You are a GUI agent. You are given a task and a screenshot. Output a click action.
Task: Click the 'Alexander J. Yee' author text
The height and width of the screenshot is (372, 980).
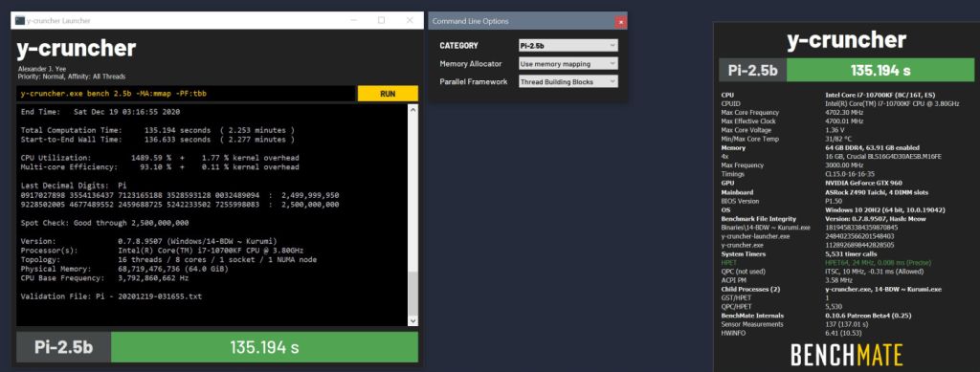(41, 69)
